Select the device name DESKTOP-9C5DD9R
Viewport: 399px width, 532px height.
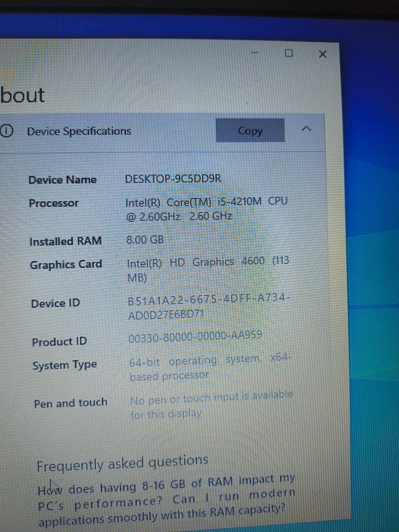[x=173, y=179]
